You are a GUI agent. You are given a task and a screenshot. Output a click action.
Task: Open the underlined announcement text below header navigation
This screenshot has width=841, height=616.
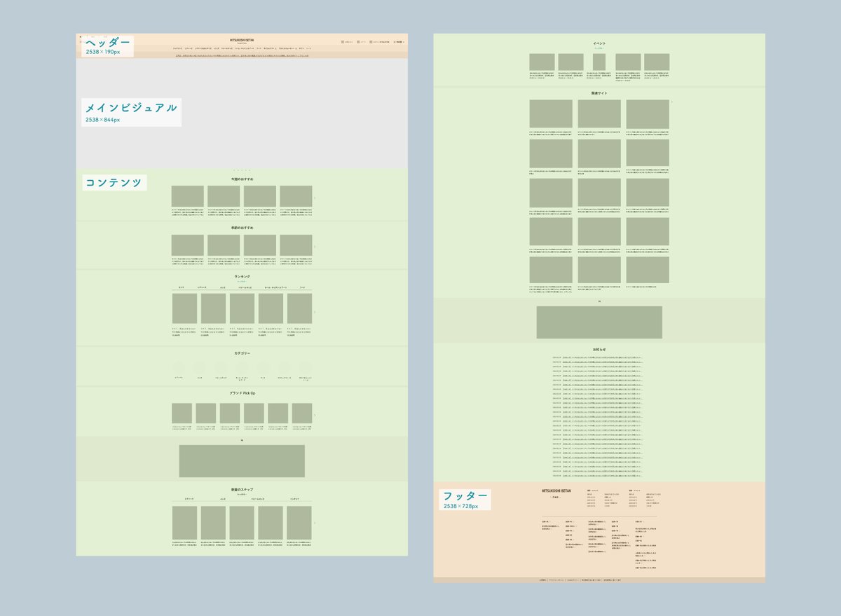click(242, 55)
